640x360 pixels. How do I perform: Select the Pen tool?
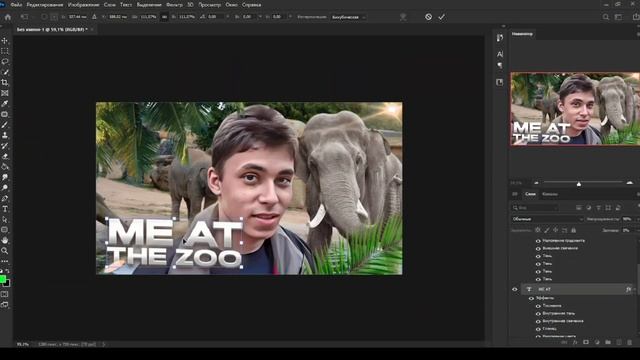5,198
